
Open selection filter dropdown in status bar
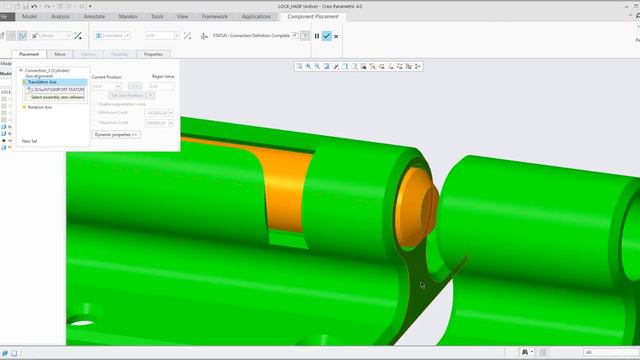(x=611, y=352)
